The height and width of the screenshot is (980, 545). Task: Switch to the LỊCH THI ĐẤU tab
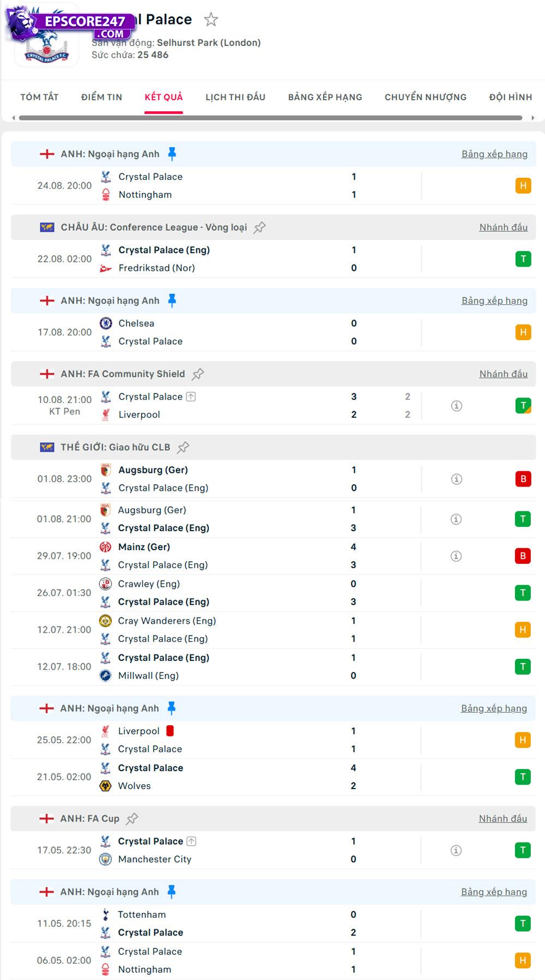click(x=234, y=97)
